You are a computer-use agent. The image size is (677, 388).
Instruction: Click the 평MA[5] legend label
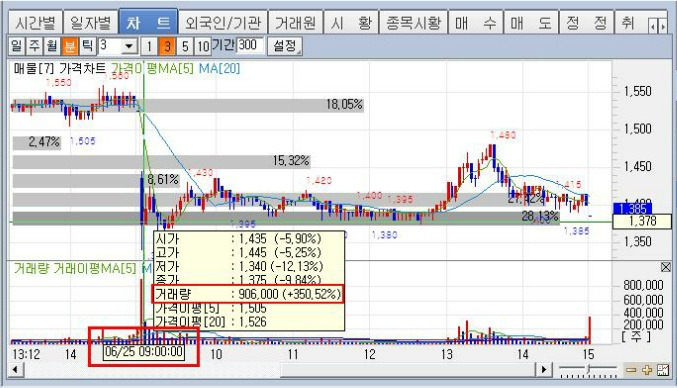[170, 68]
